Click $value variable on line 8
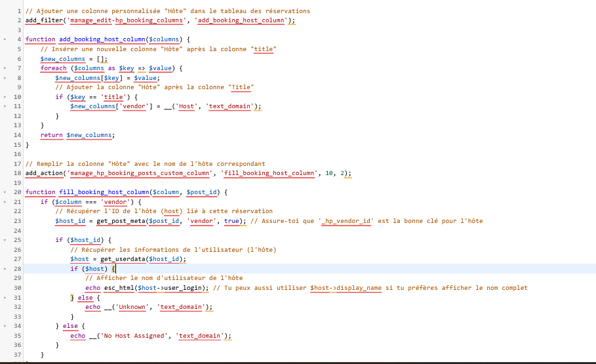 (x=145, y=78)
